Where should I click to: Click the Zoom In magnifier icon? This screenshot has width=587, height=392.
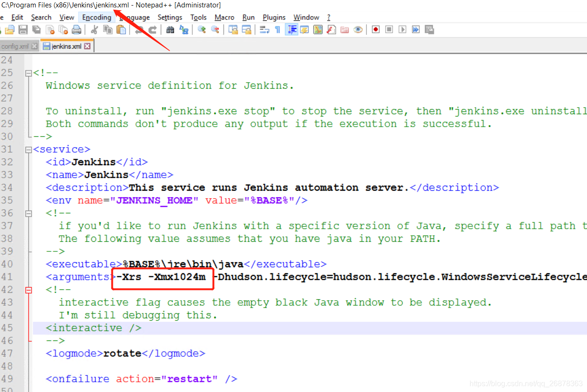tap(202, 30)
